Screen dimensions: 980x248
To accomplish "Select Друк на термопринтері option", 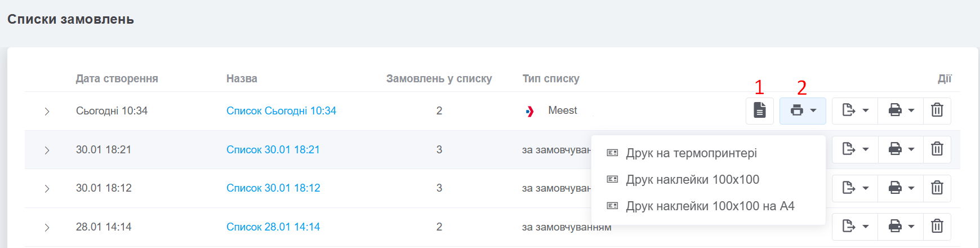I will pyautogui.click(x=691, y=153).
